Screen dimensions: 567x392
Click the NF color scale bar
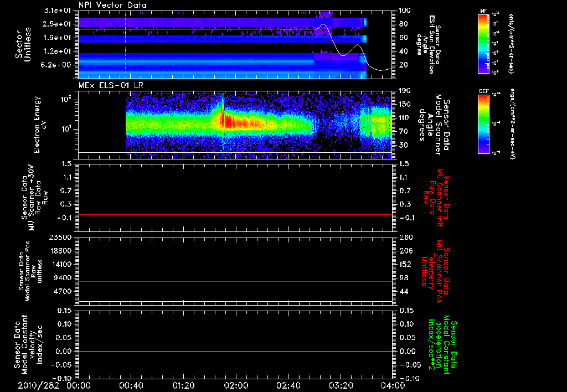point(483,43)
